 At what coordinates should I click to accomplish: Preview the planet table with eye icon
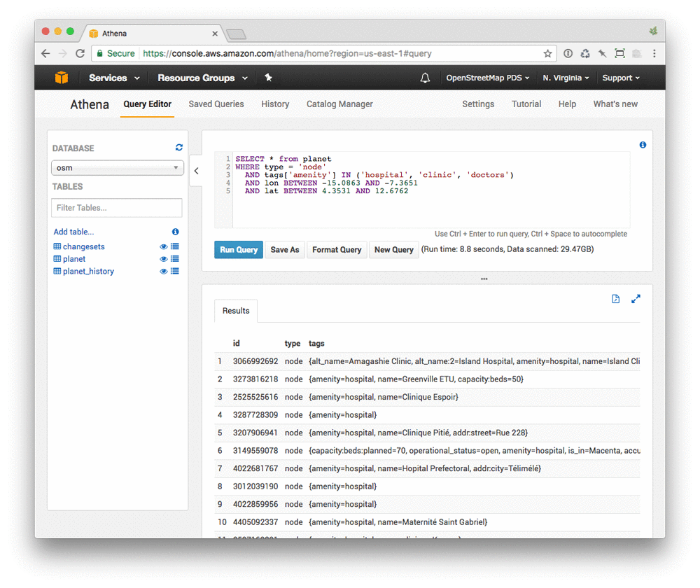tap(163, 260)
